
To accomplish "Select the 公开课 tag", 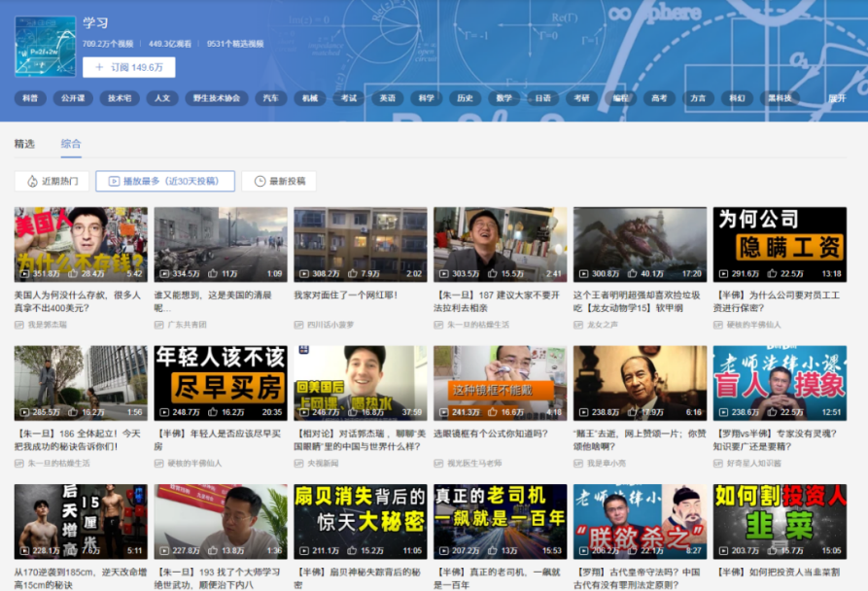I will 73,98.
